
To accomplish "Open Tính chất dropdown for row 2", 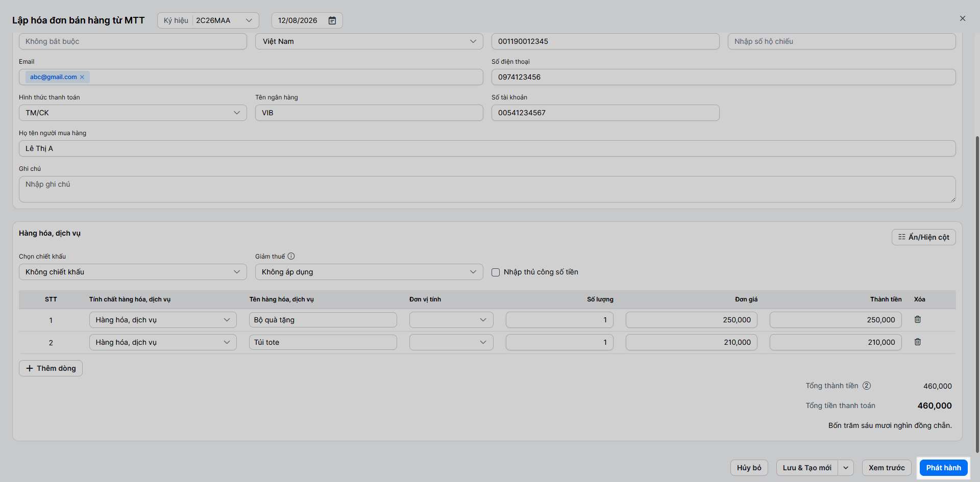I will point(163,342).
